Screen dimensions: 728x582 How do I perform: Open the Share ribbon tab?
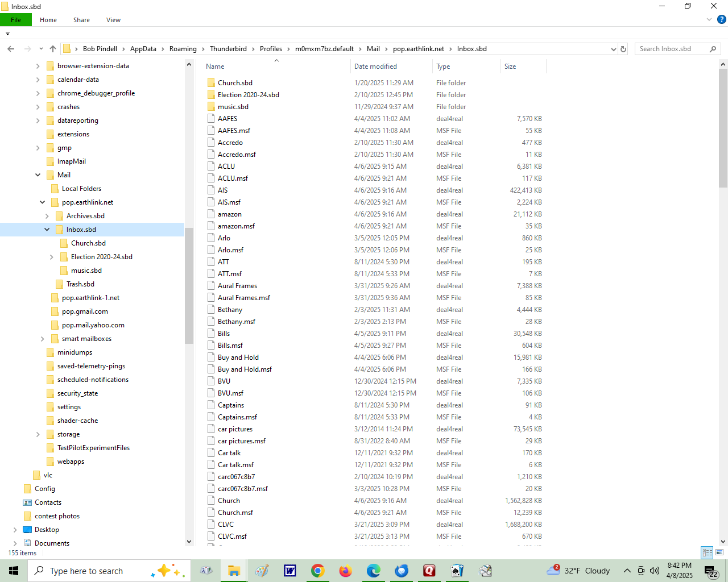pos(81,20)
